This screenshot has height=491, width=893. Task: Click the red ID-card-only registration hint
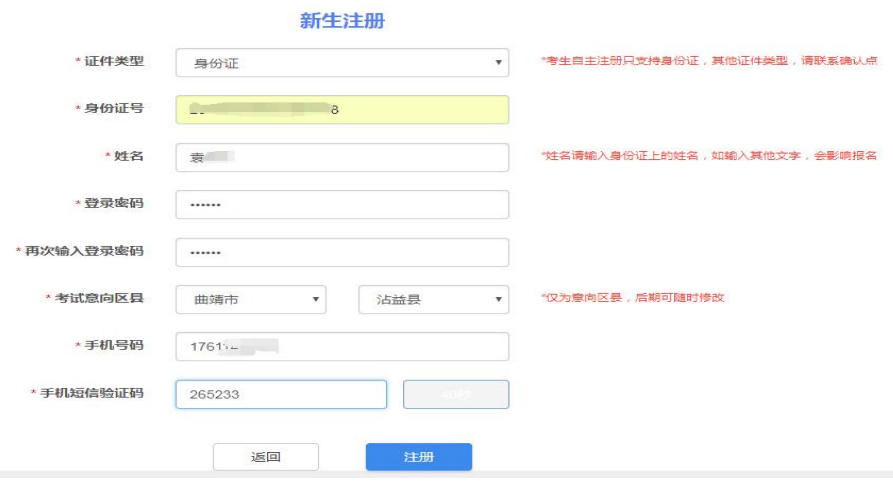708,61
